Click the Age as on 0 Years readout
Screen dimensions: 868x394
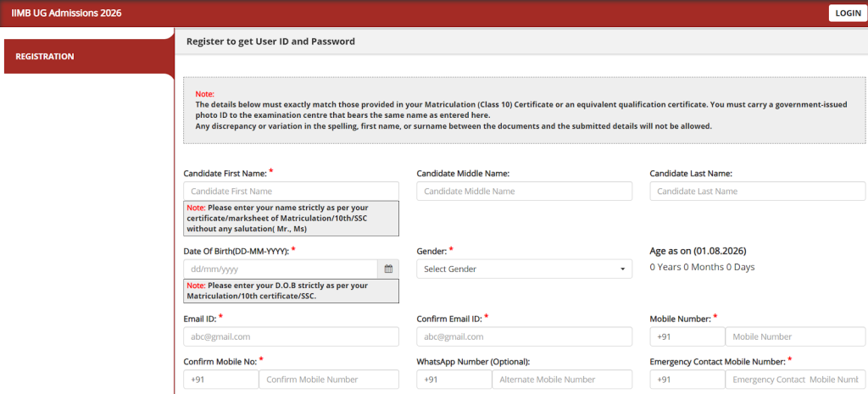(x=702, y=267)
